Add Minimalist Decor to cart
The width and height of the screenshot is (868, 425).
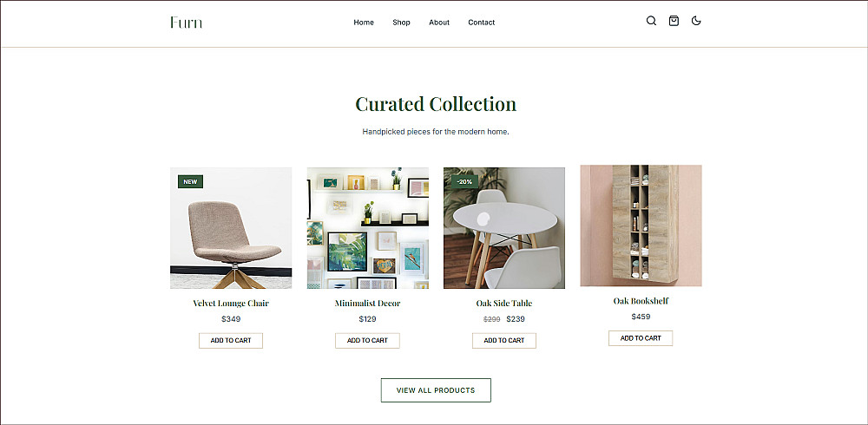tap(367, 340)
